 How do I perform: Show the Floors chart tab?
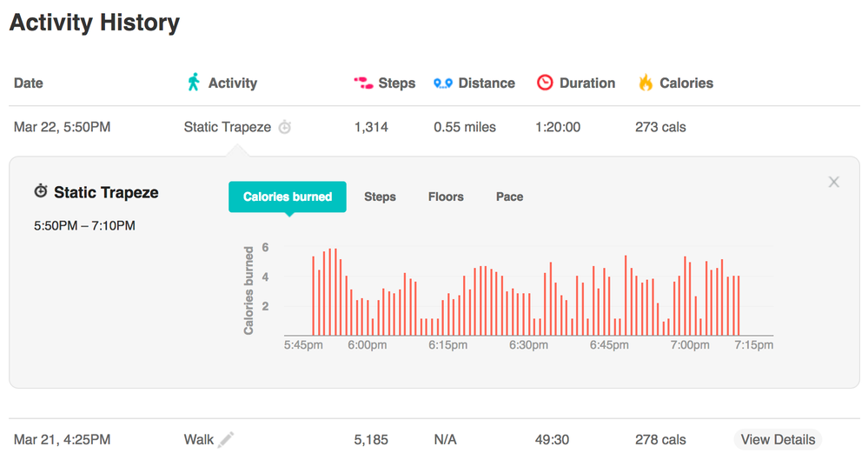(446, 197)
